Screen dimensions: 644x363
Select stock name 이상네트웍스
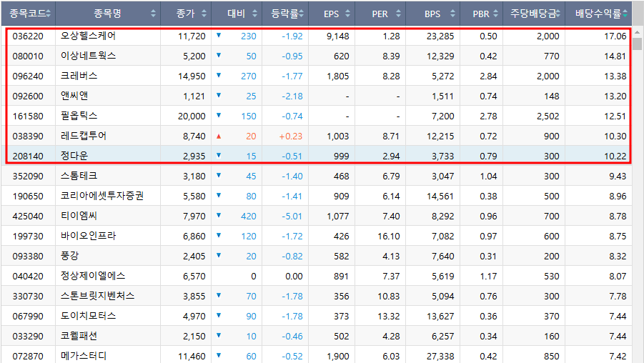tap(89, 56)
